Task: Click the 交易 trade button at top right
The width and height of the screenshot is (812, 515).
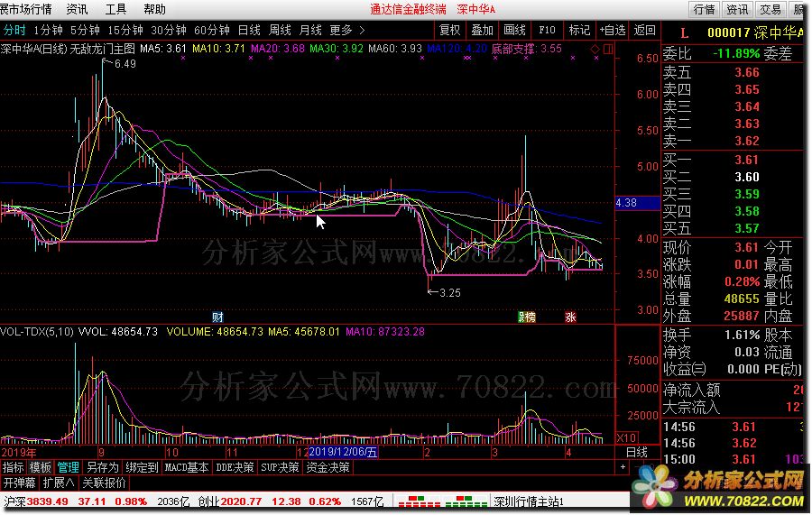Action: pos(770,9)
